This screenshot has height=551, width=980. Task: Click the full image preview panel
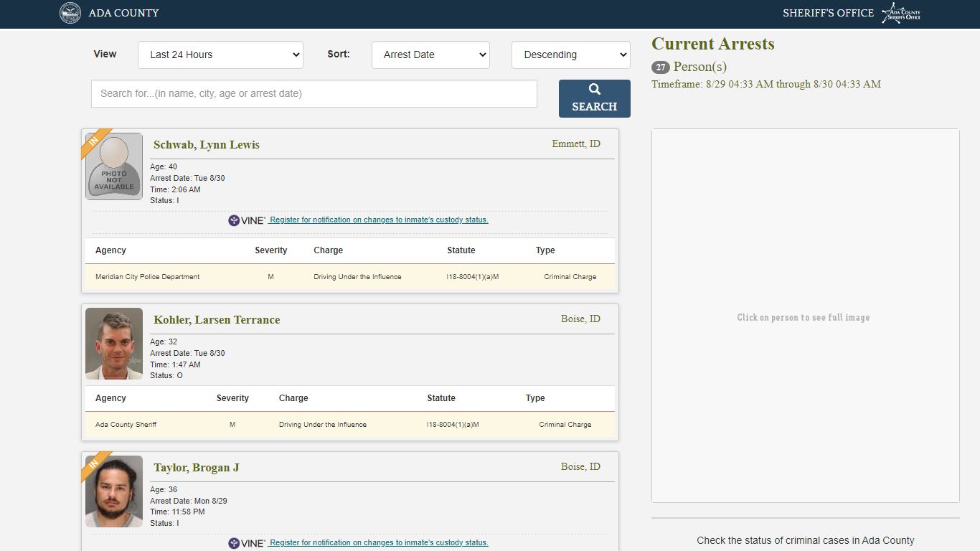pos(805,316)
